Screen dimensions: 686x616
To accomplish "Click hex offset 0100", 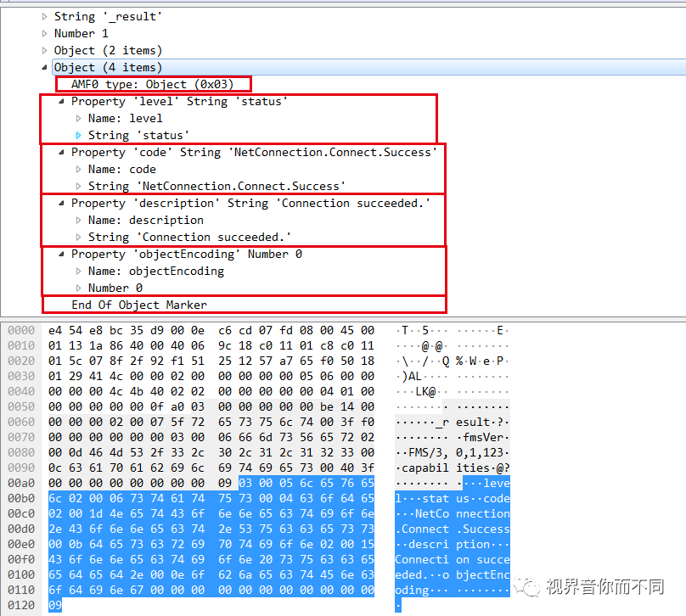I will [x=21, y=575].
